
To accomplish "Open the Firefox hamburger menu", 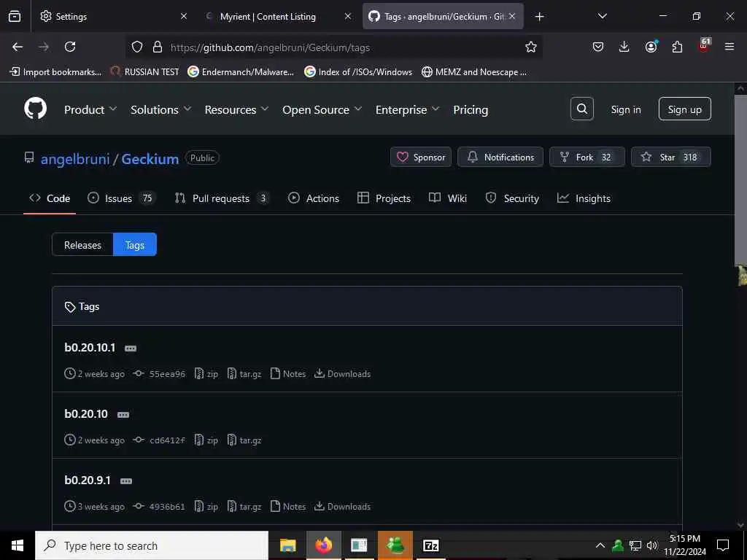I will pyautogui.click(x=729, y=47).
